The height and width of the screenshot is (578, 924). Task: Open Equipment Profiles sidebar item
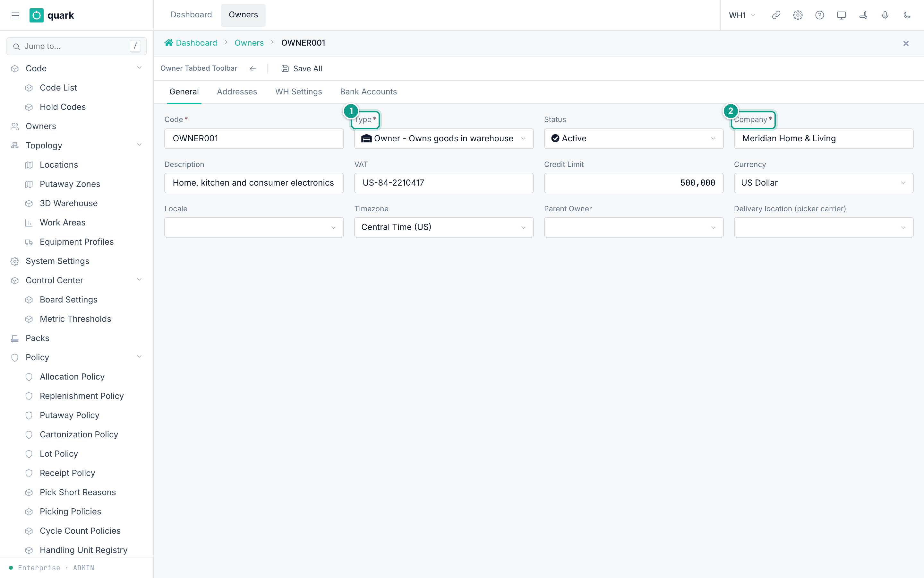point(76,242)
